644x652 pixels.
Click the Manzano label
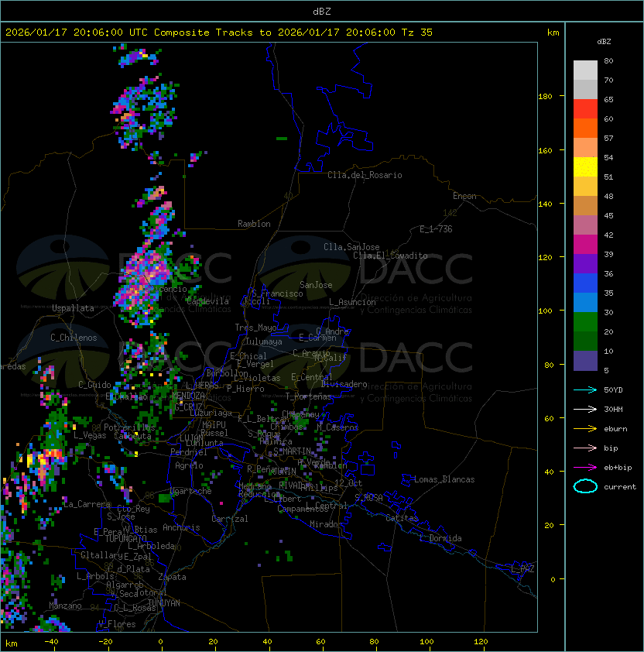pos(65,606)
